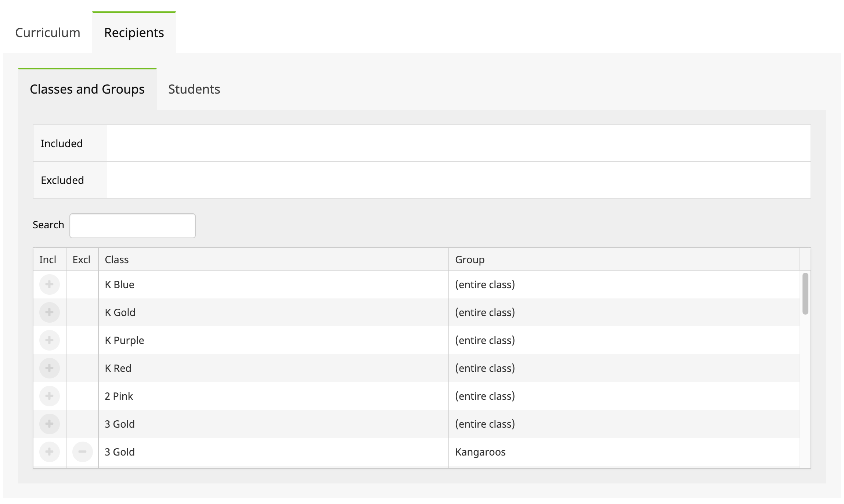Click the include icon for K Blue
Viewport: 844px width, 504px height.
click(x=49, y=284)
